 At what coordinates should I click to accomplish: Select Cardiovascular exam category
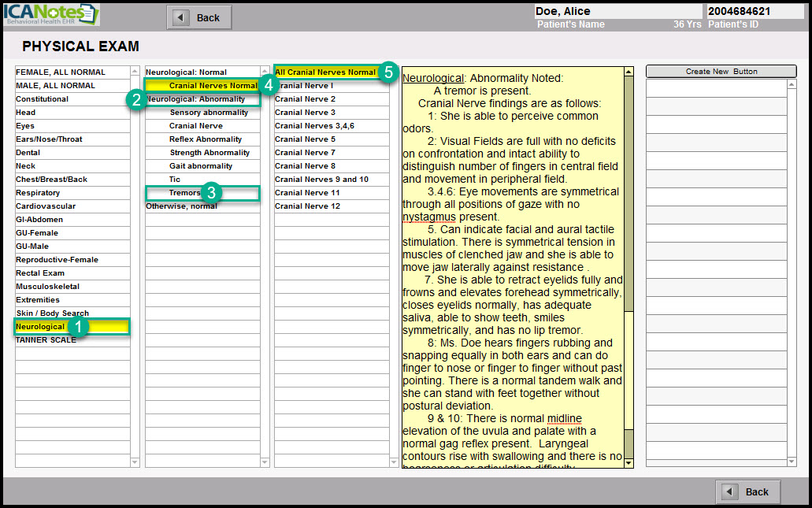(43, 206)
